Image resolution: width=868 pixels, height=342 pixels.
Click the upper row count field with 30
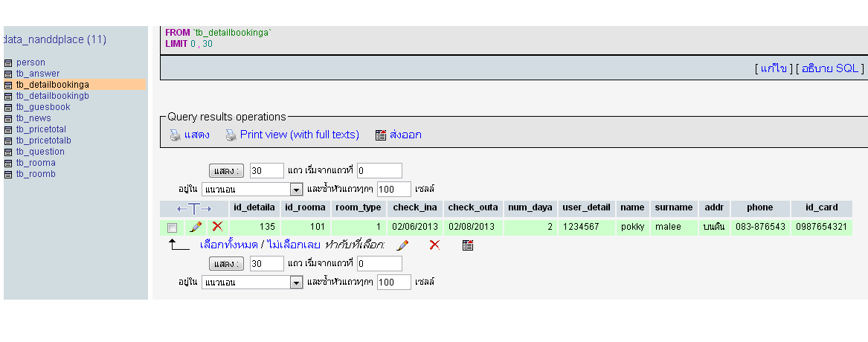pos(267,171)
